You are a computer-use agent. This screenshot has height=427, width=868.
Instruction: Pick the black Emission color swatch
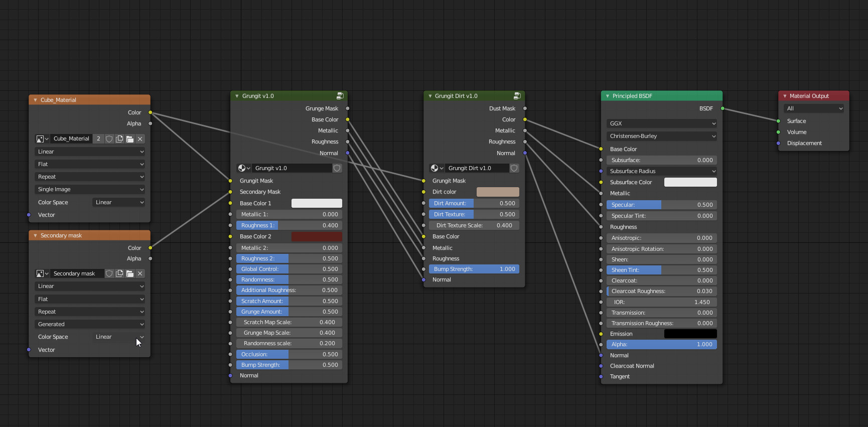tap(690, 334)
